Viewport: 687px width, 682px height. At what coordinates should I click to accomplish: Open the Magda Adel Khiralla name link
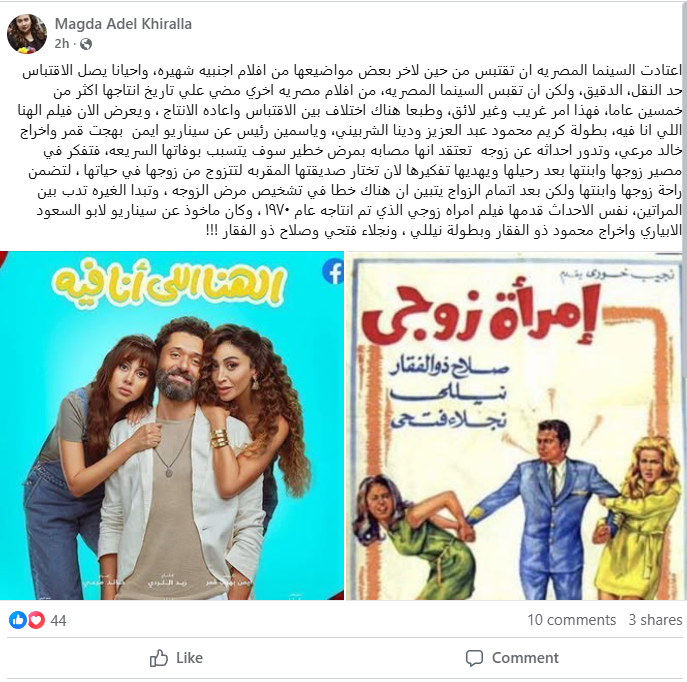click(123, 24)
